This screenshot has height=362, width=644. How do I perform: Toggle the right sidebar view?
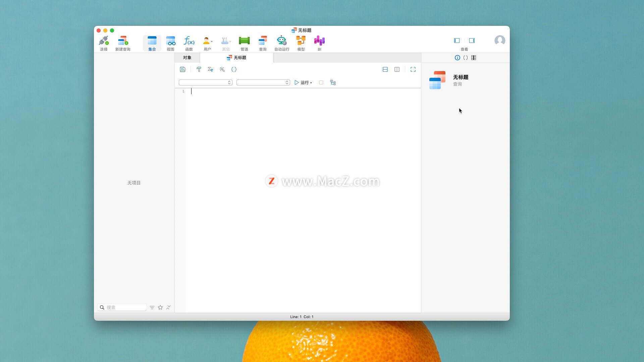[x=472, y=41]
